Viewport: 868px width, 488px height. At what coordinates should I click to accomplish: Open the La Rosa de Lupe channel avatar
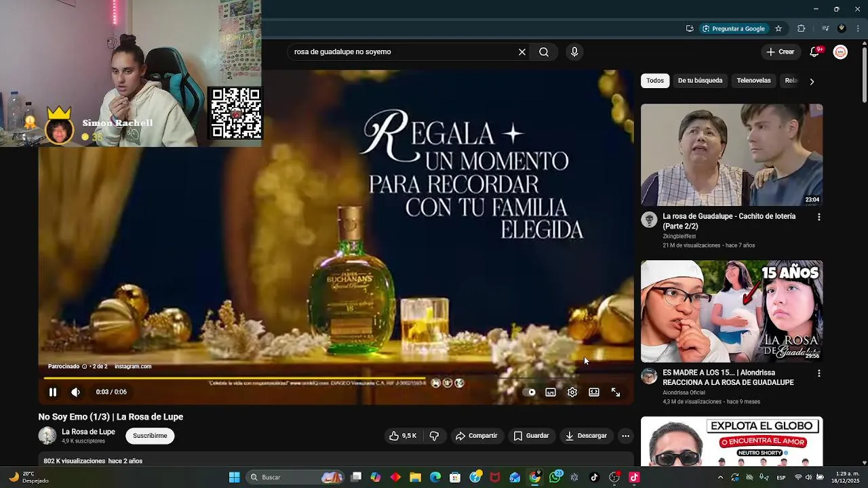pos(47,436)
